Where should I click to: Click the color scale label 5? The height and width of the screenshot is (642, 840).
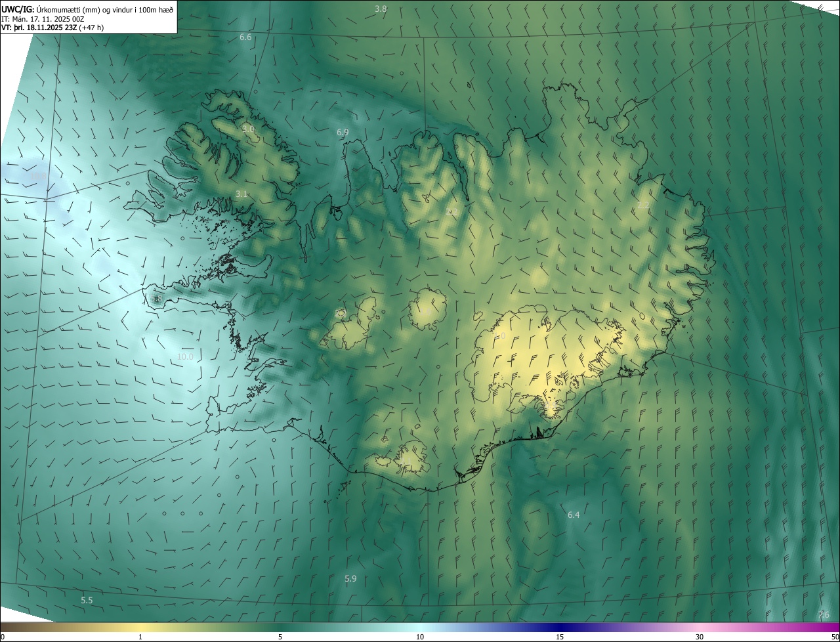(280, 637)
